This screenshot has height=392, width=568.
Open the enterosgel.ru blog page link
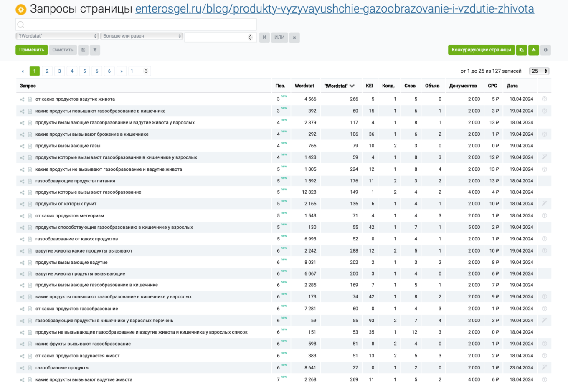pyautogui.click(x=335, y=9)
